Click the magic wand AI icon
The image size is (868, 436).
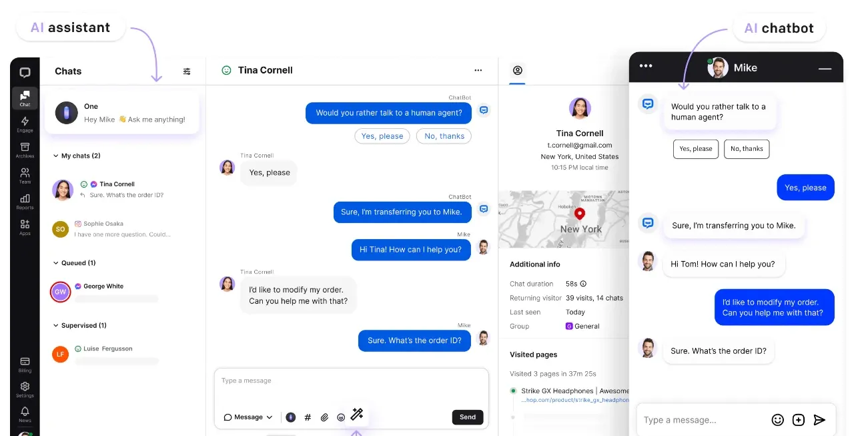point(356,415)
